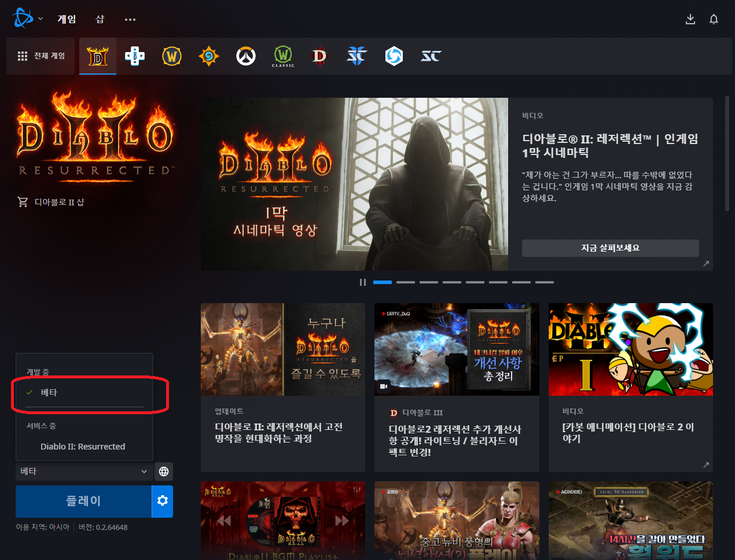Open the Battle.net logo menu
The image size is (735, 560).
pos(23,19)
